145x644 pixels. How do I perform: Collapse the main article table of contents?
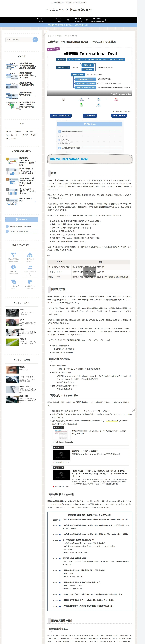(90, 124)
